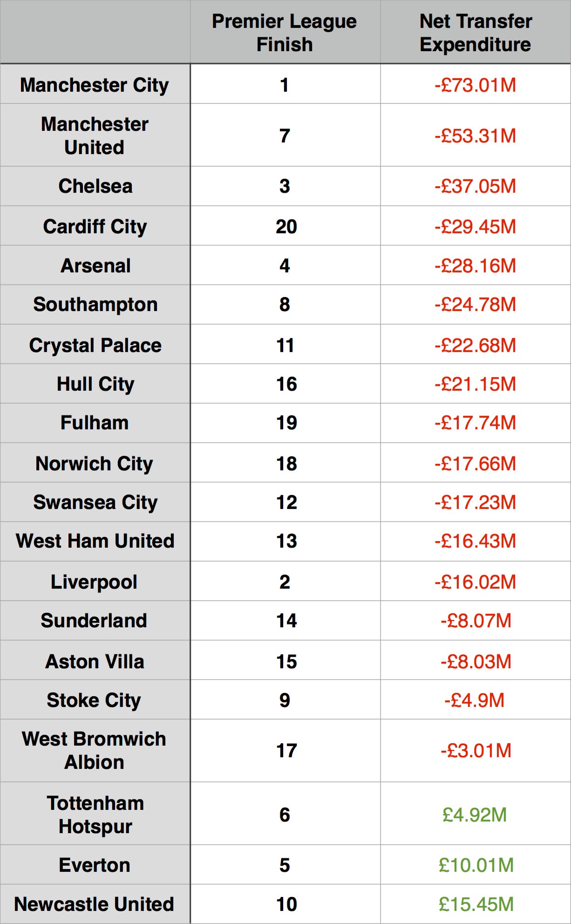This screenshot has height=924, width=571.
Task: Select the Norwich City row label
Action: coord(95,463)
